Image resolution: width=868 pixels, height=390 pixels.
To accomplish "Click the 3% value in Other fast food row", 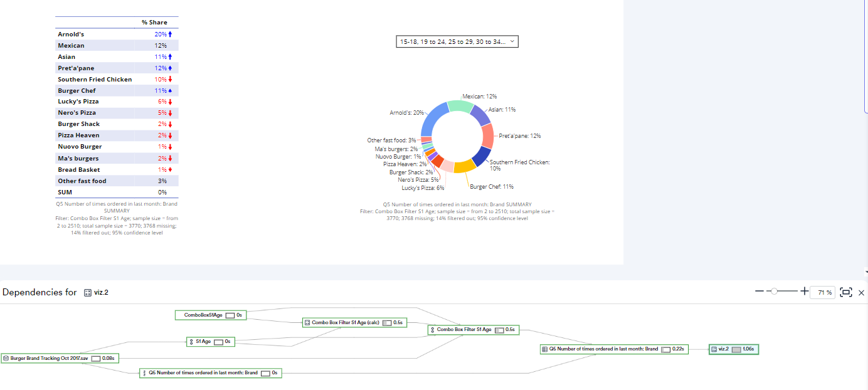I will 162,181.
